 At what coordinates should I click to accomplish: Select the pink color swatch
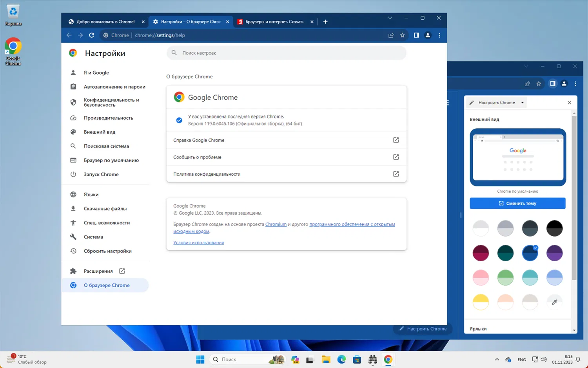[481, 278]
